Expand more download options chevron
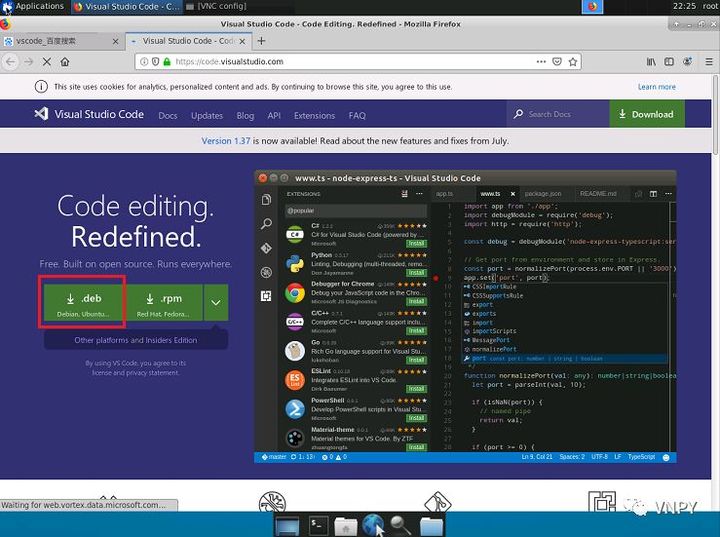Viewport: 720px width, 537px height. pyautogui.click(x=216, y=302)
